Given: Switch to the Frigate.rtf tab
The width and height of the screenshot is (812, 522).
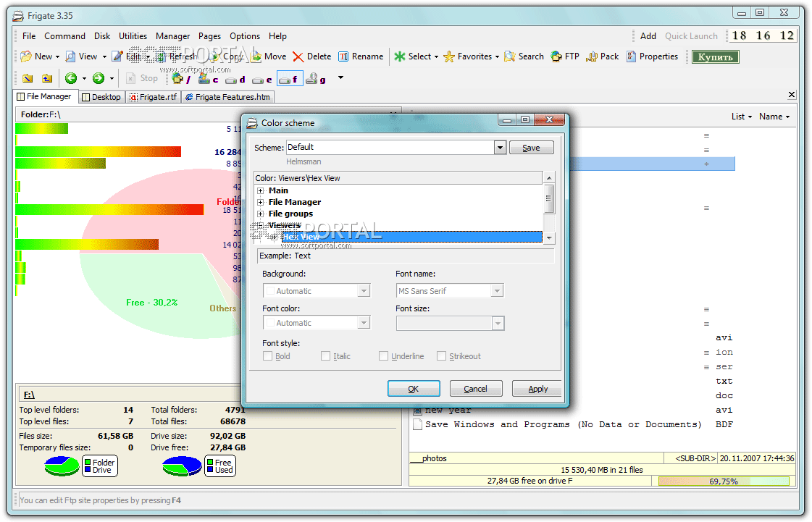Looking at the screenshot, I should (154, 97).
